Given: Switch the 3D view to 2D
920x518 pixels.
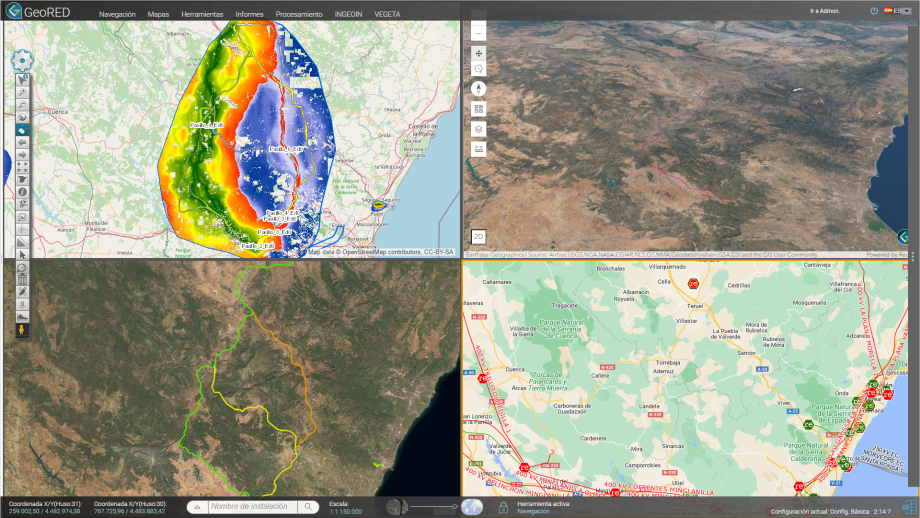Looking at the screenshot, I should 479,236.
